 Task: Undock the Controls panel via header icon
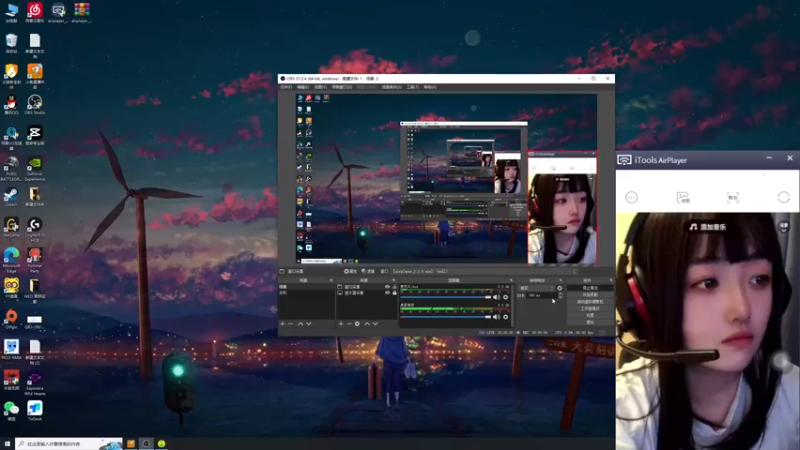point(611,280)
